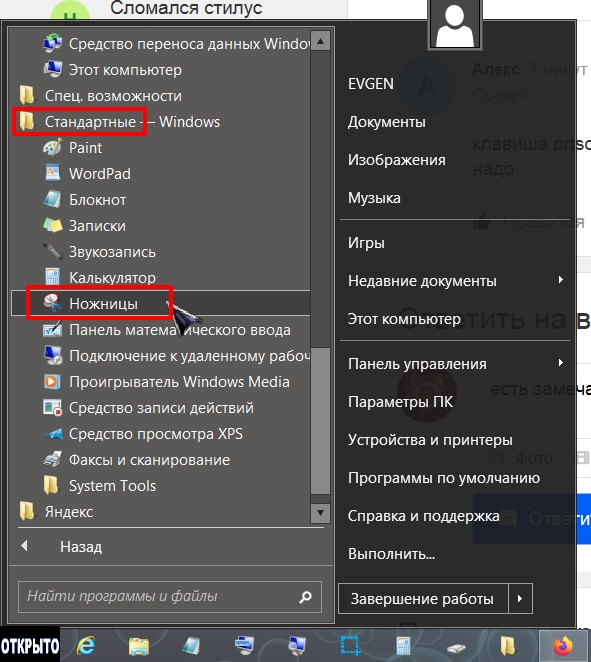Image resolution: width=591 pixels, height=662 pixels.
Task: Launch Проигрыватель Windows Media icon
Action: coord(52,382)
